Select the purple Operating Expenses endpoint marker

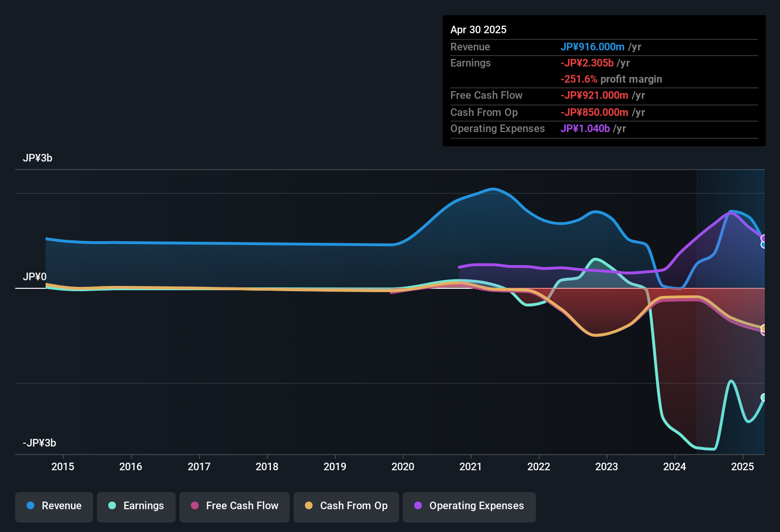(x=764, y=238)
